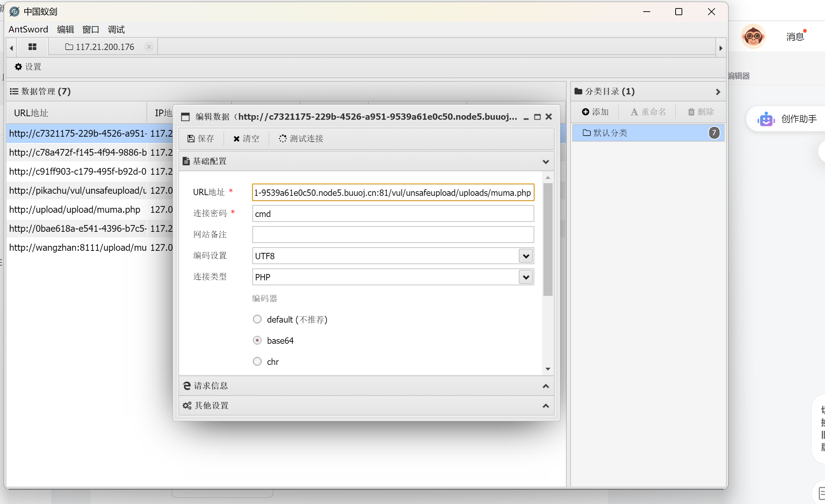The height and width of the screenshot is (504, 825).
Task: Select the default (不推荐) encoder radio
Action: click(x=257, y=319)
